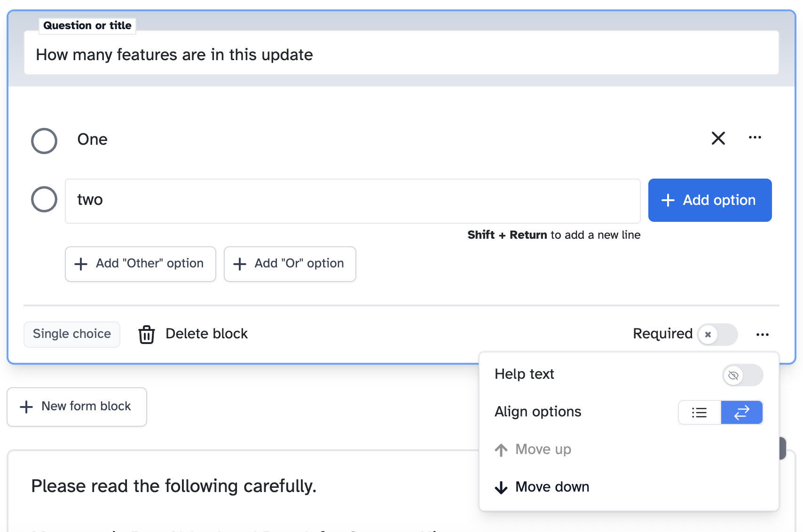Open the options menu next to choice One
Image resolution: width=803 pixels, height=532 pixels.
click(x=755, y=138)
